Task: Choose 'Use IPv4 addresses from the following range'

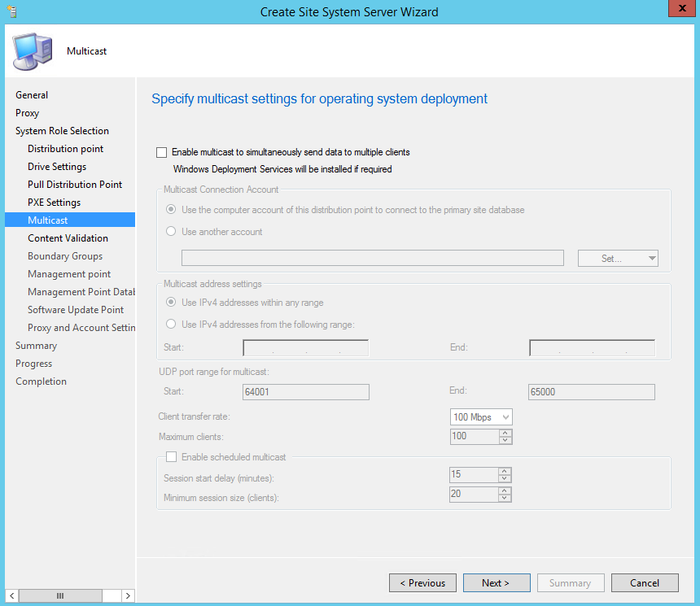Action: 171,324
